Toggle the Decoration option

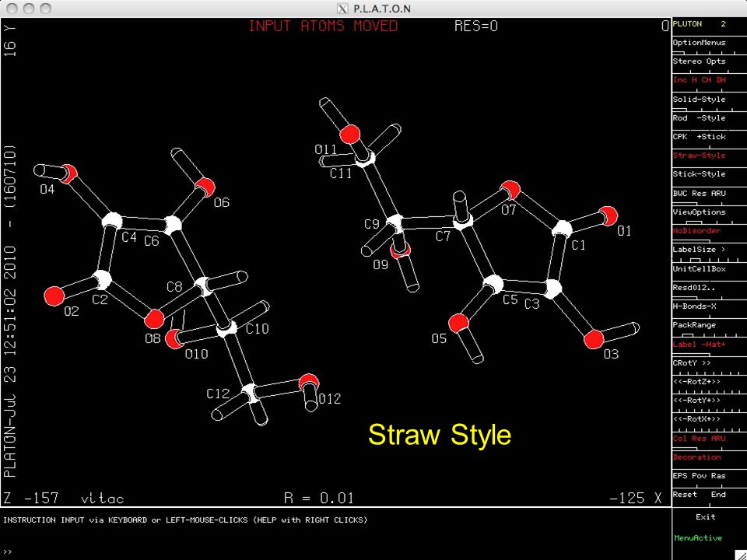coord(696,457)
